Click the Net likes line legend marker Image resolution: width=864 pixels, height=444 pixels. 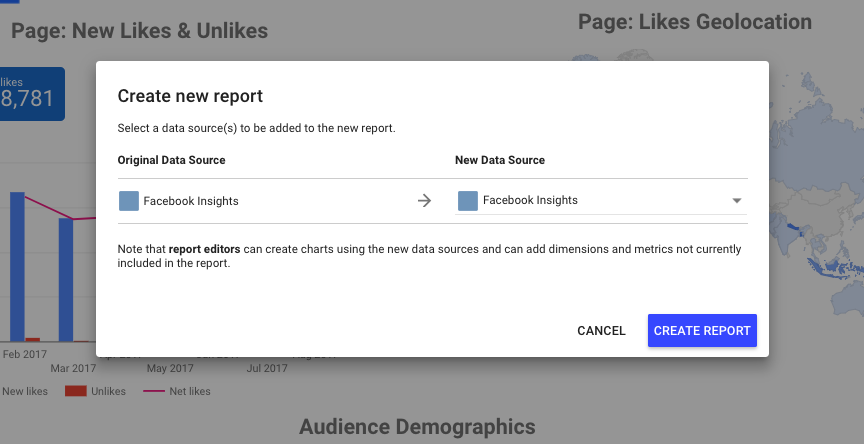pyautogui.click(x=154, y=391)
